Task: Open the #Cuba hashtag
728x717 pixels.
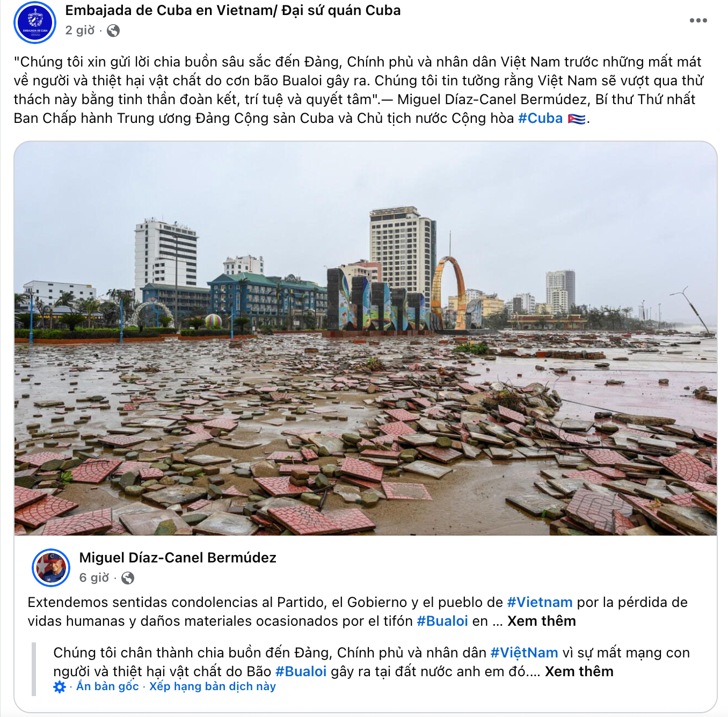Action: 540,118
